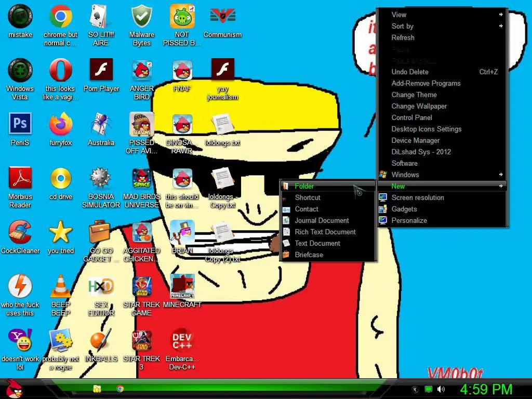The width and height of the screenshot is (532, 399).
Task: Open the 'you tried' star icon
Action: (60, 232)
